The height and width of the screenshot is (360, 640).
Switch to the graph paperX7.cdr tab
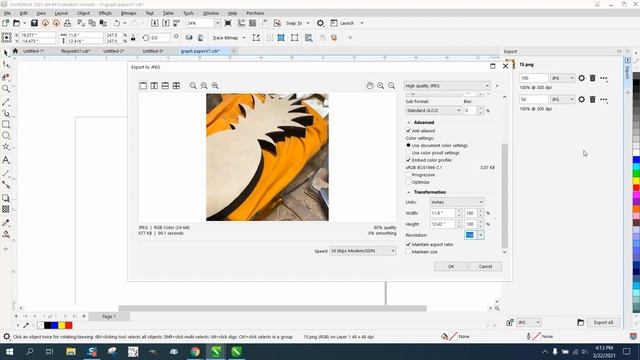click(200, 51)
